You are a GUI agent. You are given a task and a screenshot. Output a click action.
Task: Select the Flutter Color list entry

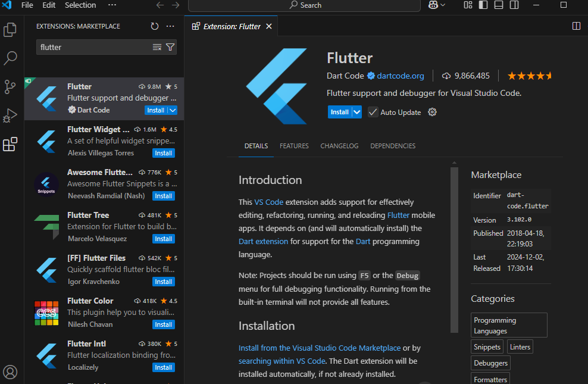tap(104, 313)
